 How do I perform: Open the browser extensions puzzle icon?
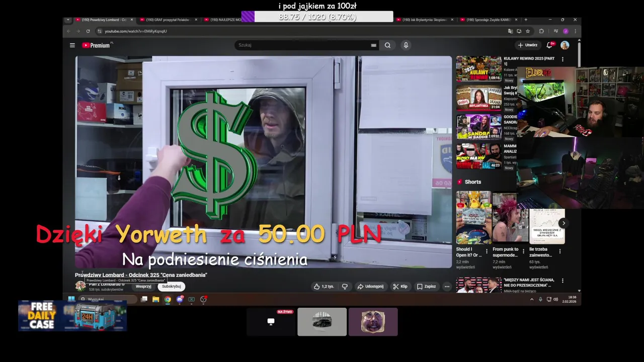[541, 31]
